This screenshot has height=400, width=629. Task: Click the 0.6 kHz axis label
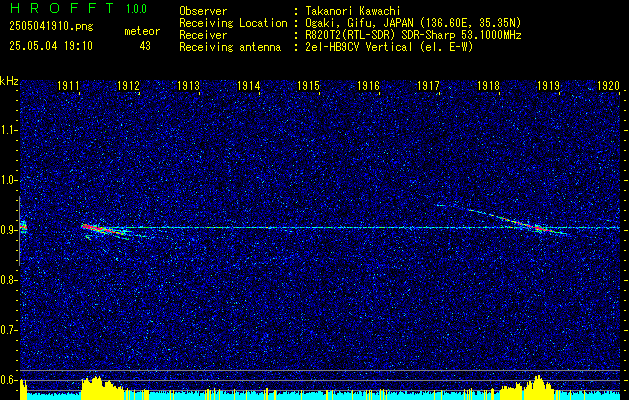[9, 380]
